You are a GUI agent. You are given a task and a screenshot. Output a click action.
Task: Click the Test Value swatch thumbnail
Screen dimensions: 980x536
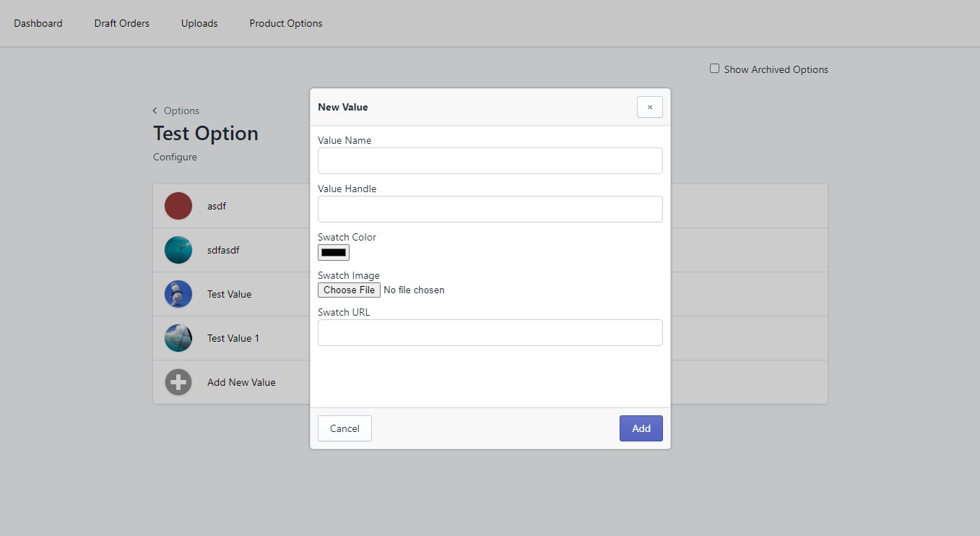(178, 294)
